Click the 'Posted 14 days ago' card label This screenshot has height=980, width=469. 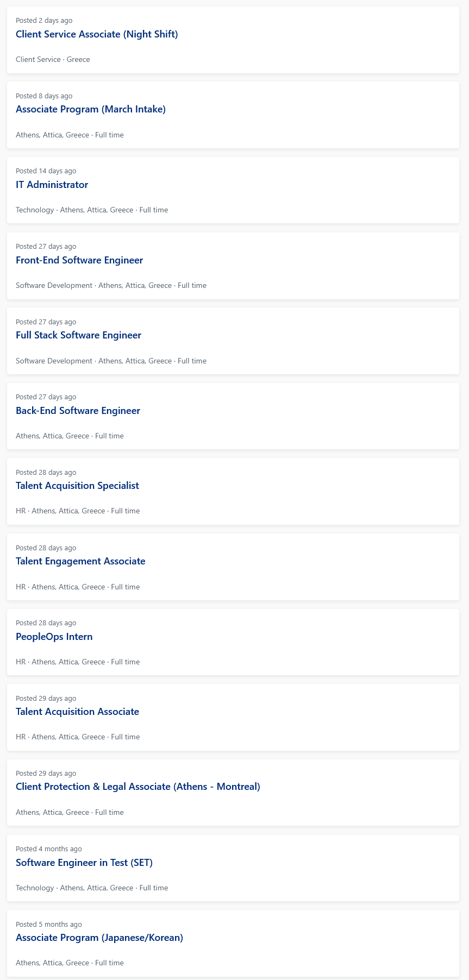click(x=46, y=171)
